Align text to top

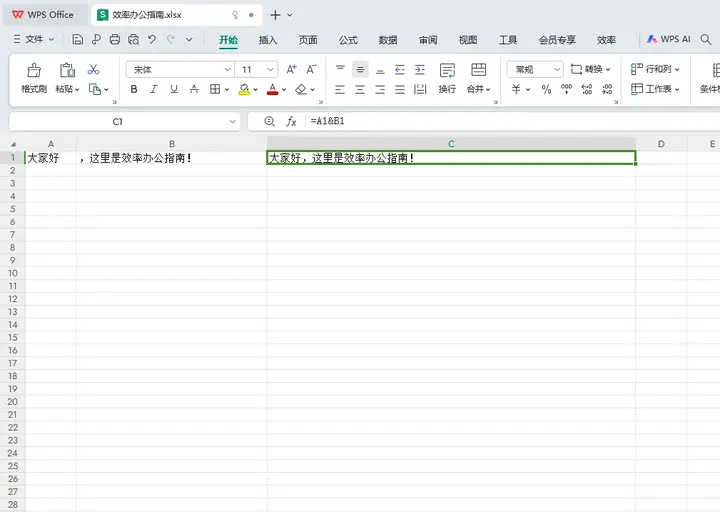340,69
